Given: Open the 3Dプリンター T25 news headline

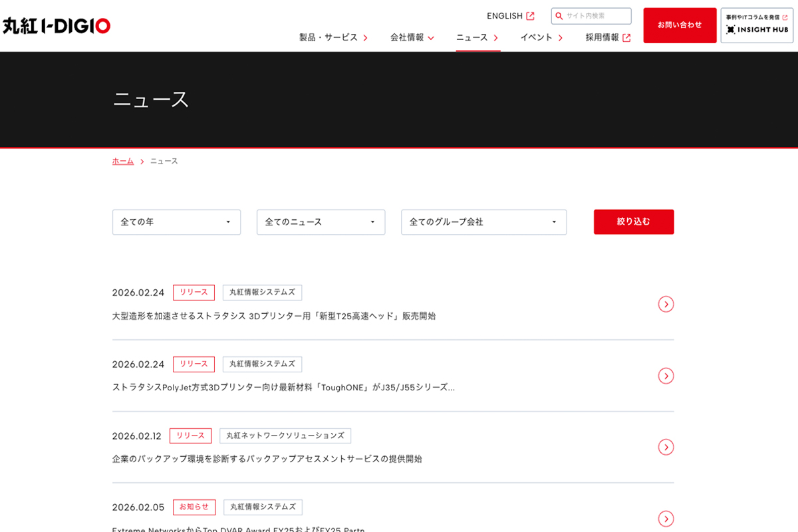Looking at the screenshot, I should (274, 316).
